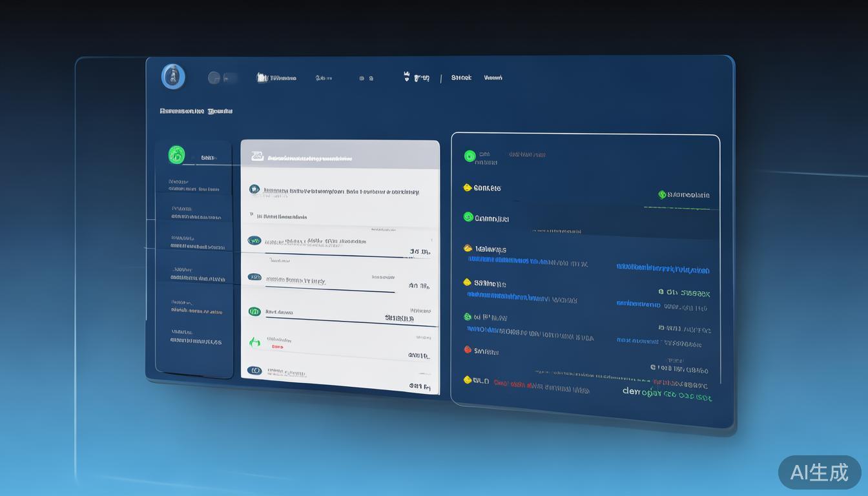
Task: Click the AI生成 badge in the corner
Action: (x=819, y=472)
